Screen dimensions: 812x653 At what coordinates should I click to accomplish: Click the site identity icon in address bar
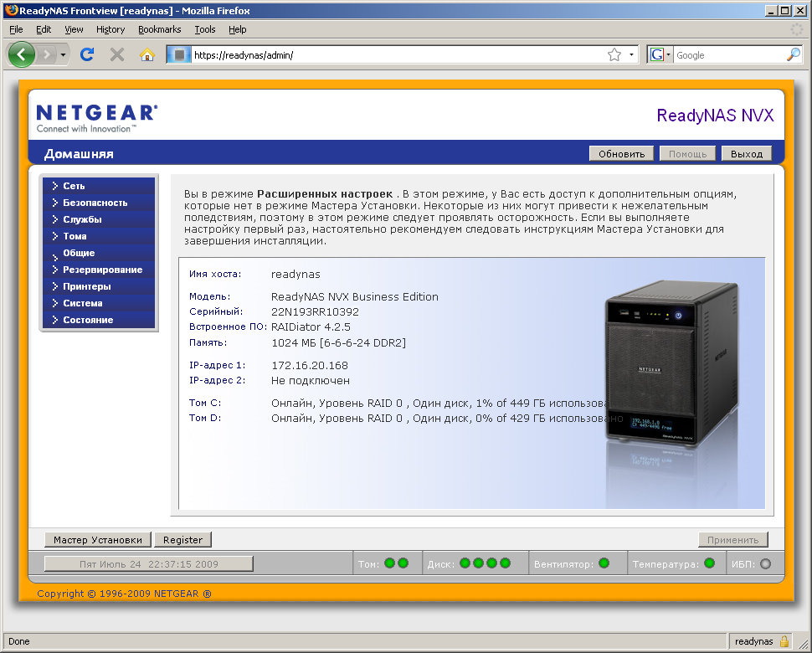179,54
